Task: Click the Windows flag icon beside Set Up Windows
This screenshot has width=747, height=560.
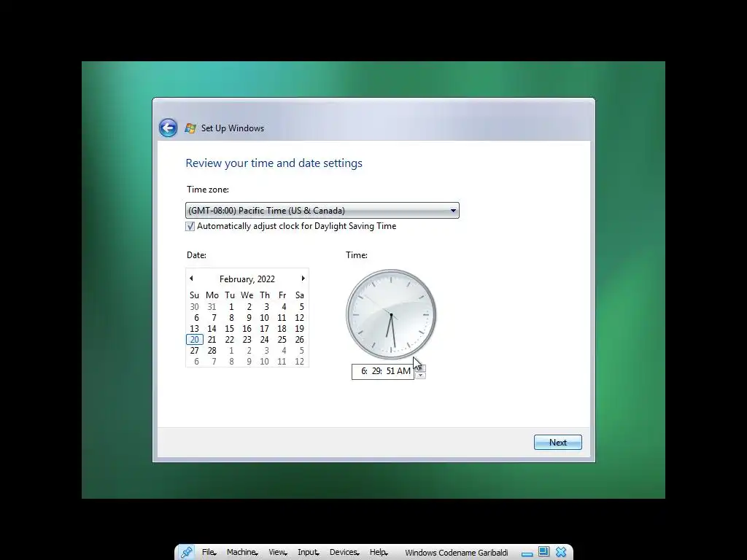Action: click(190, 128)
